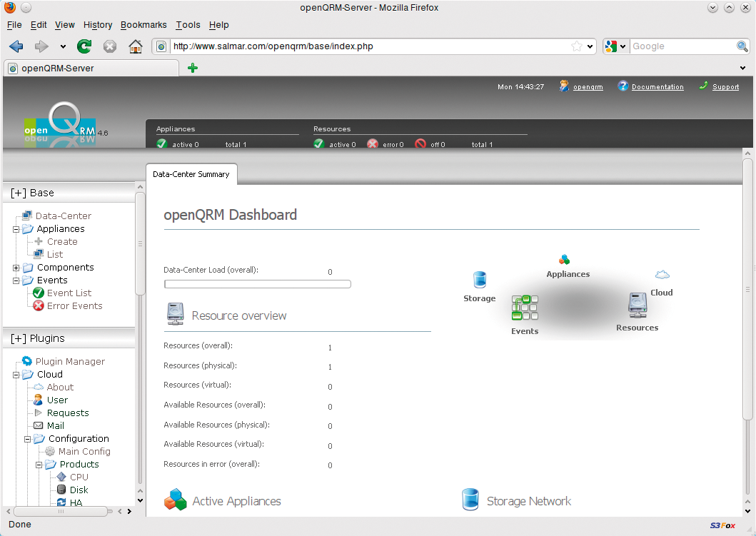Collapse the Configuration tree folder
This screenshot has height=536, width=756.
(27, 439)
